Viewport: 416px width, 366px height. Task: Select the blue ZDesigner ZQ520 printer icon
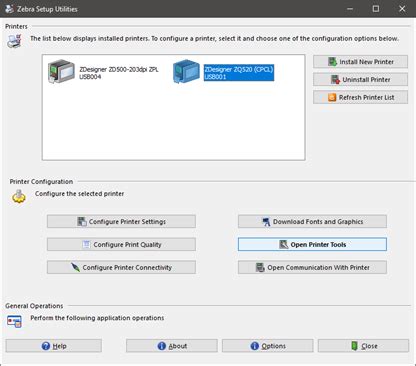click(x=186, y=72)
